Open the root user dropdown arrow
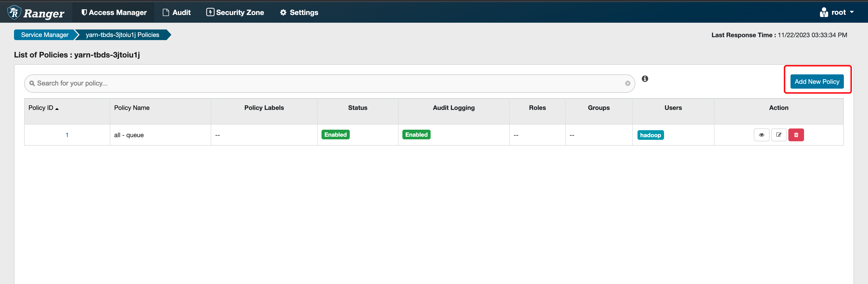 852,12
